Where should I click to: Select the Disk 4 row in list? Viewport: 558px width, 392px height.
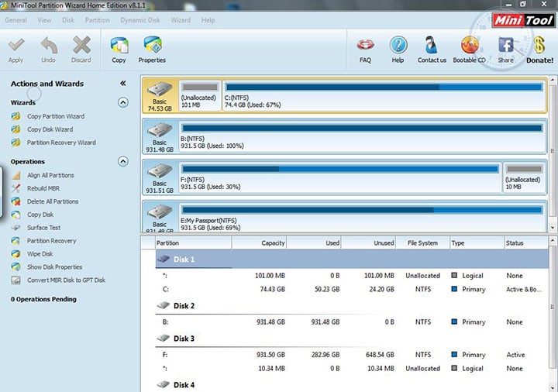coord(352,385)
